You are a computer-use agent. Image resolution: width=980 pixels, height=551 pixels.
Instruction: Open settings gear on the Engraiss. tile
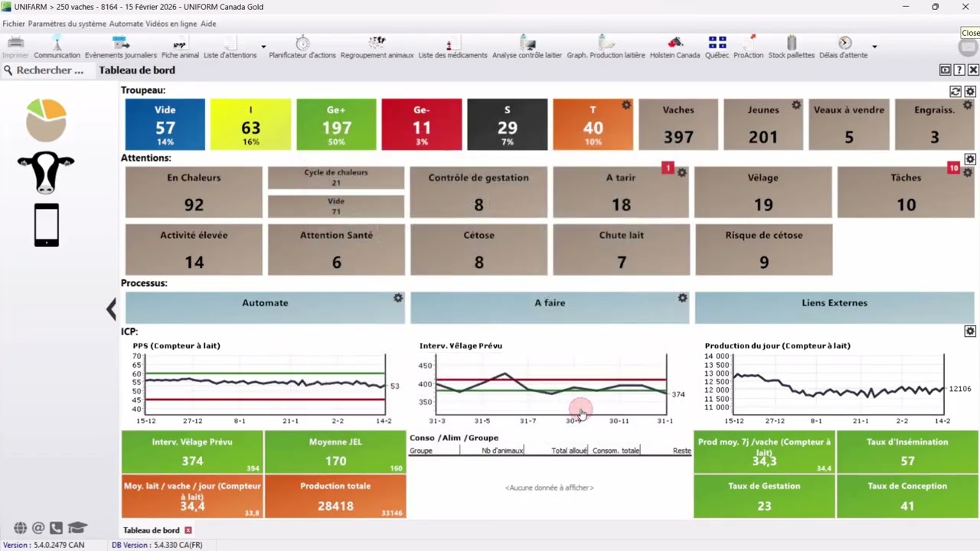(968, 105)
